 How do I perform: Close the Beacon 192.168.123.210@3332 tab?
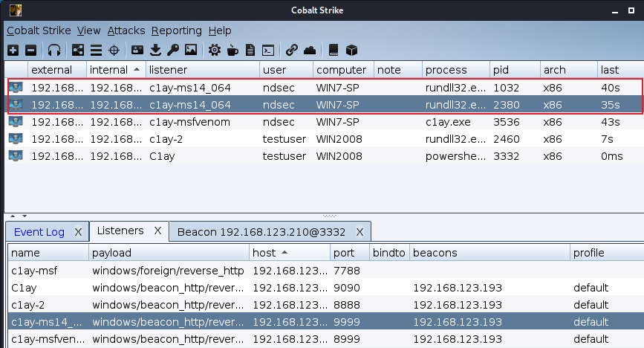click(360, 232)
